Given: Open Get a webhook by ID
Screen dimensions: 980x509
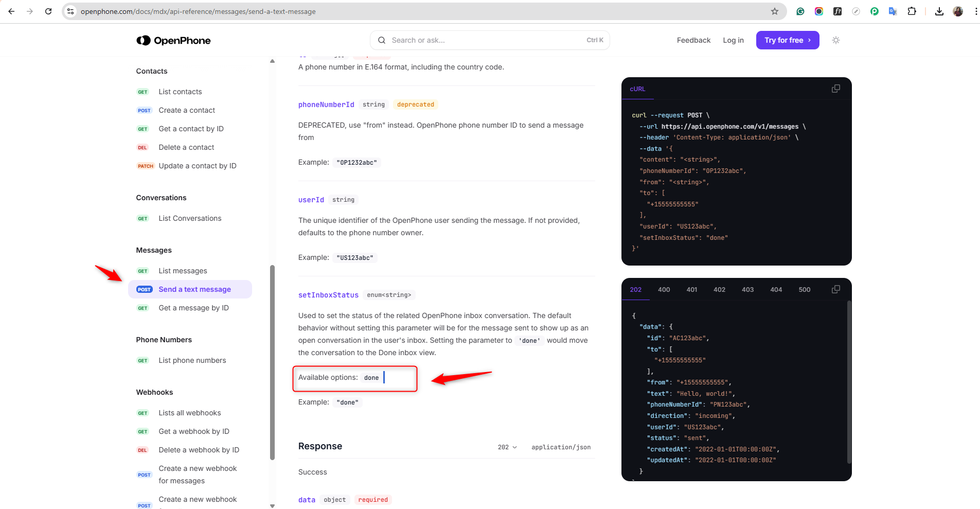Looking at the screenshot, I should click(x=194, y=431).
